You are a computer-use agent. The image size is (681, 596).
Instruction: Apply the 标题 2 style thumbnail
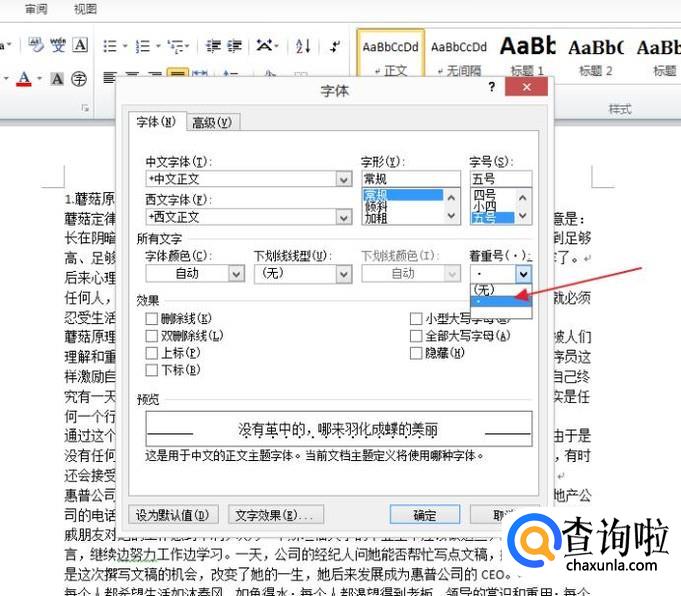coord(595,56)
